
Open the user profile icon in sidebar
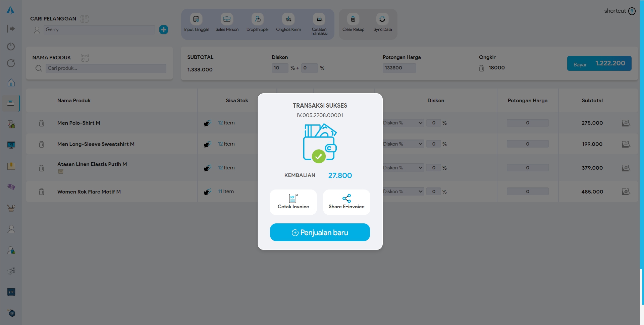pyautogui.click(x=11, y=229)
